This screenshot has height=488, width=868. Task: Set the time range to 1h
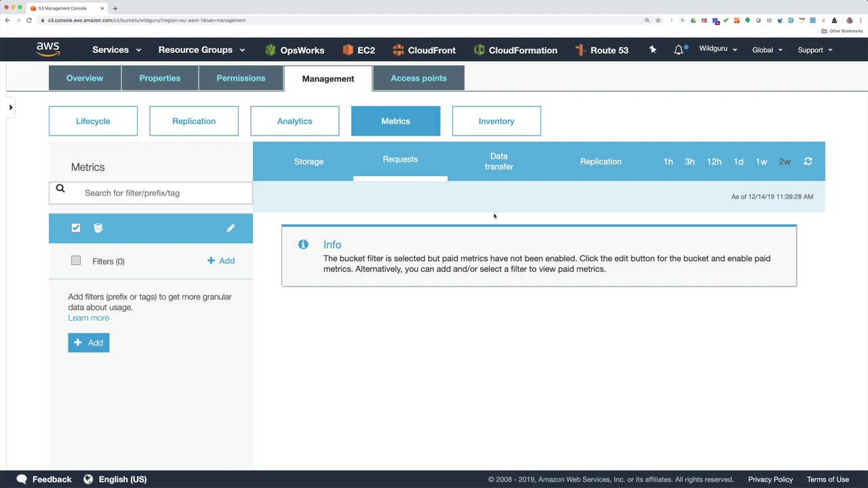(x=668, y=161)
